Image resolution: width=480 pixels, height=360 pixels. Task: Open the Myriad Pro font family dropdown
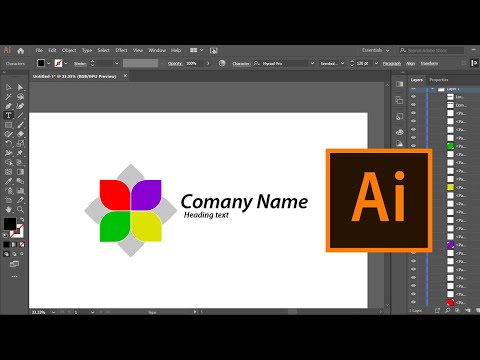[x=312, y=63]
